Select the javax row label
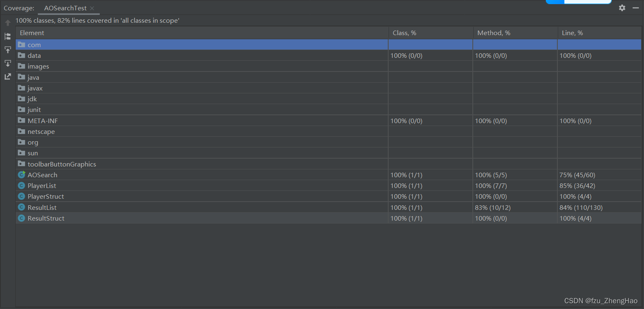The width and height of the screenshot is (644, 309). click(x=35, y=88)
